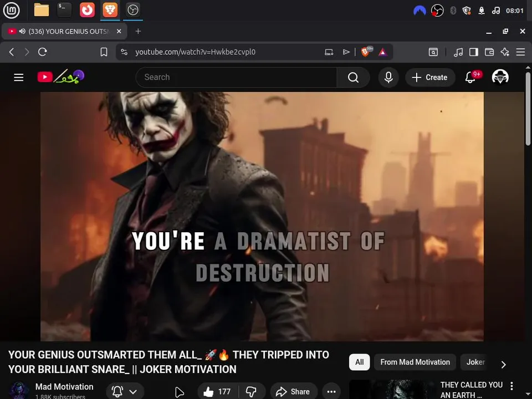Select the Joker filter chip
This screenshot has height=399, width=532.
[475, 362]
